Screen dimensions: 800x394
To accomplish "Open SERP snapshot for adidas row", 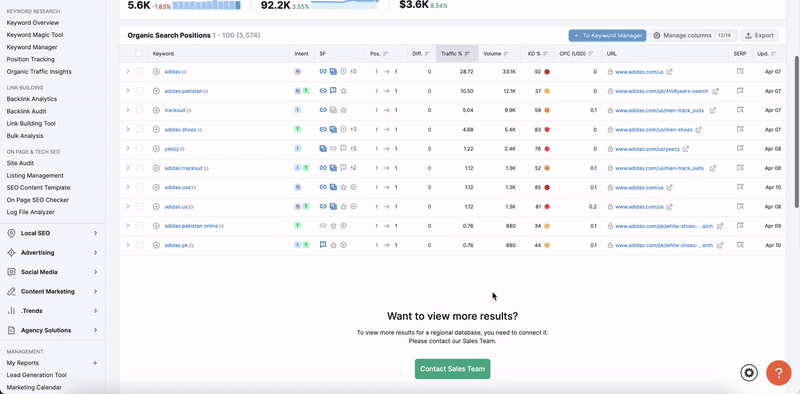I will (x=740, y=71).
